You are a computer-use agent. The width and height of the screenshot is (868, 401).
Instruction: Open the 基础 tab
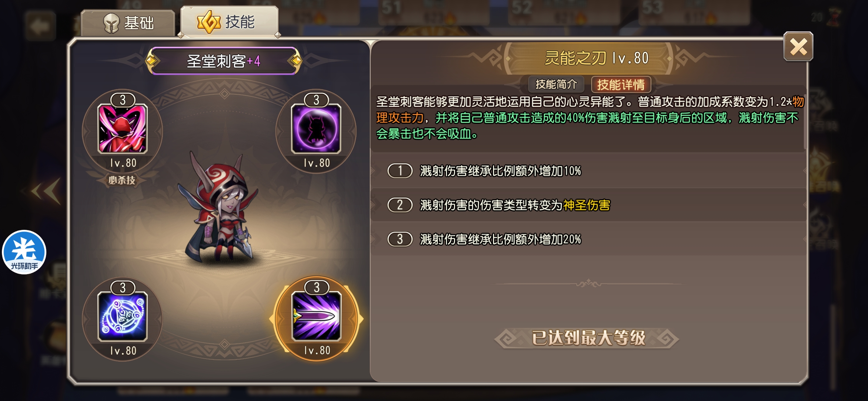click(x=128, y=23)
